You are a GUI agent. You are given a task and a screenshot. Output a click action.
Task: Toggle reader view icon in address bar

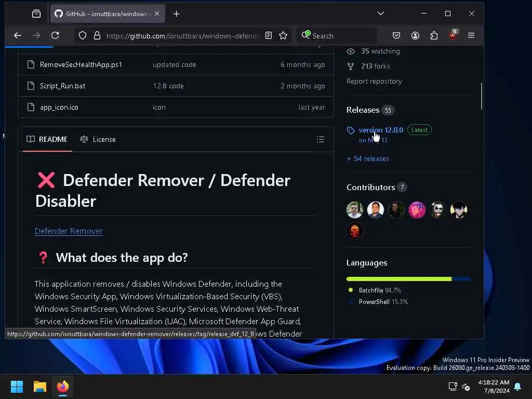[x=269, y=35]
